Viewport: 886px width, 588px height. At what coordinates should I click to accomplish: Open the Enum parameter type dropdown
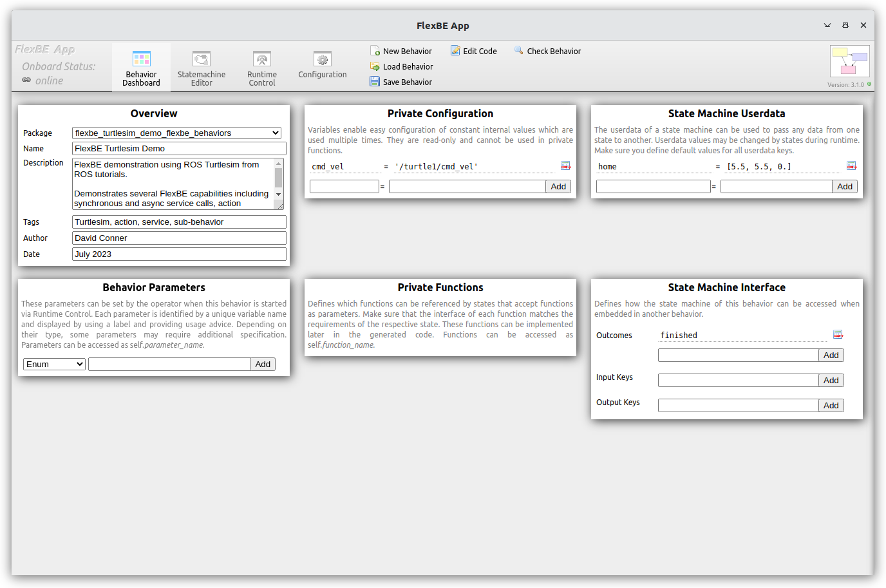click(54, 364)
